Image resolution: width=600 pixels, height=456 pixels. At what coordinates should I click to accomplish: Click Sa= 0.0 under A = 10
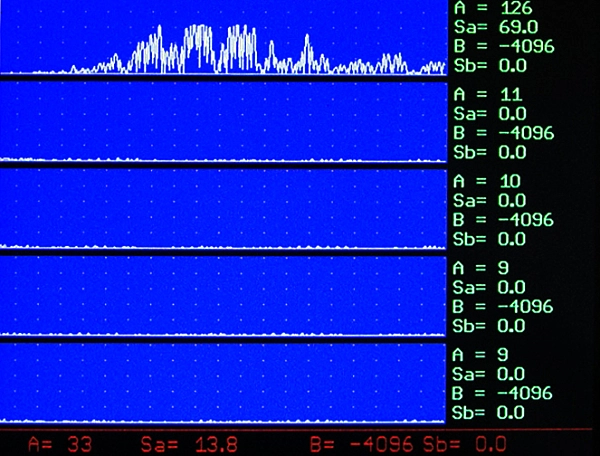(490, 200)
